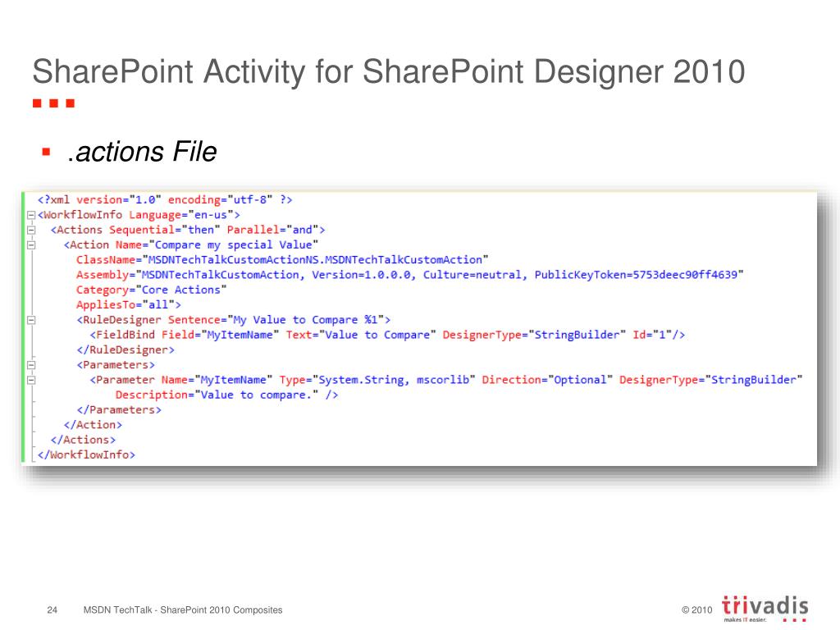Click the closing </RuleDesigner> tag
The height and width of the screenshot is (630, 840).
pyautogui.click(x=126, y=349)
